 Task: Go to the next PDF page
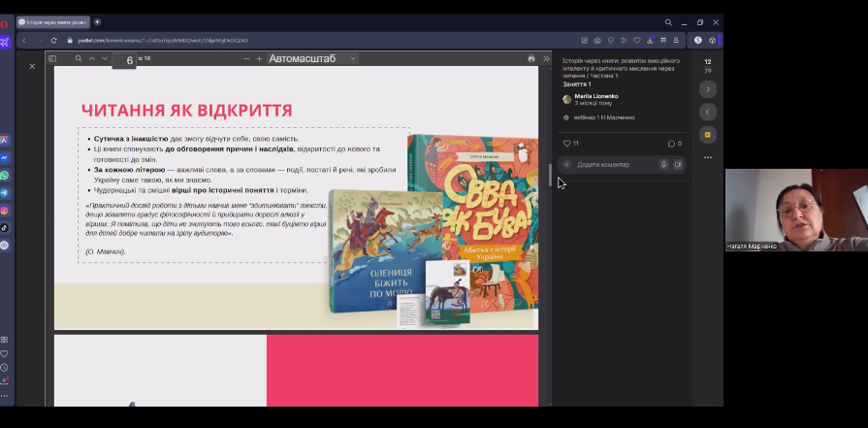click(105, 59)
